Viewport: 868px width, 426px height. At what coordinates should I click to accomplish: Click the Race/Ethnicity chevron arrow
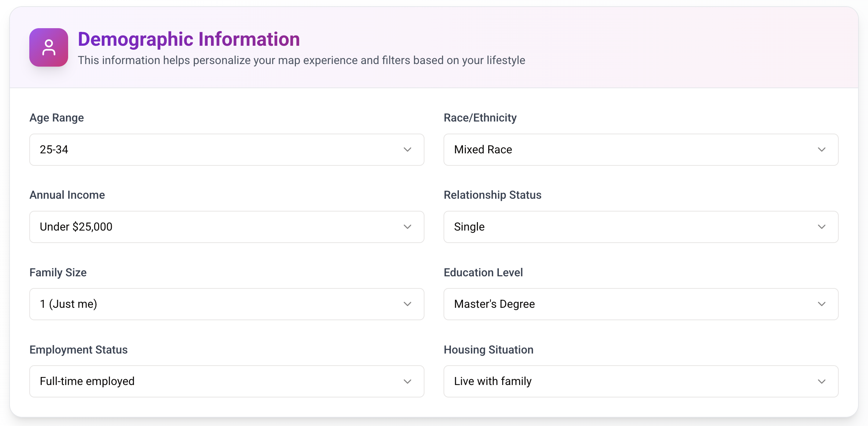(x=821, y=150)
